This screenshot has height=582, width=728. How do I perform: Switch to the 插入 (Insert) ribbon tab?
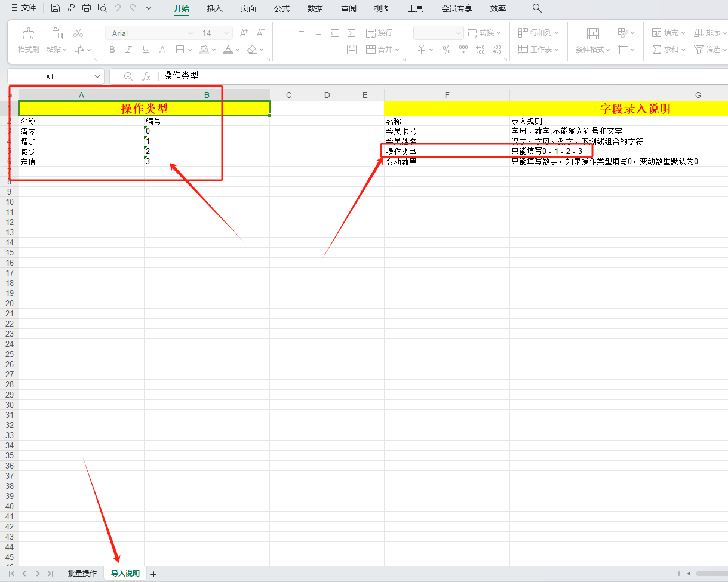click(214, 8)
